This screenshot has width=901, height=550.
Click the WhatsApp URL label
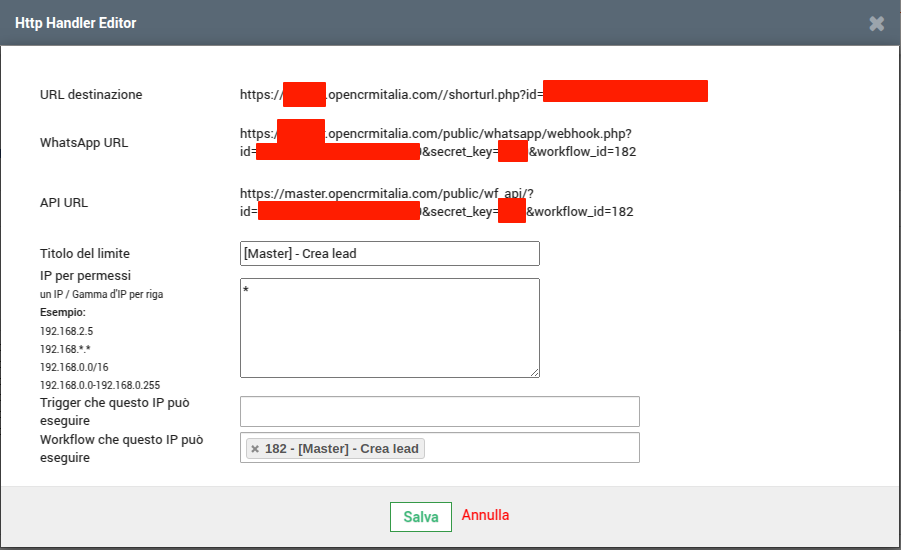(x=84, y=143)
